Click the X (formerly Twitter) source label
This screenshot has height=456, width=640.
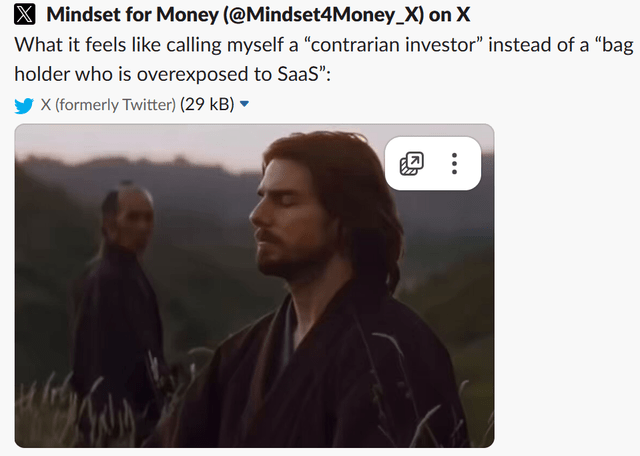[x=108, y=105]
